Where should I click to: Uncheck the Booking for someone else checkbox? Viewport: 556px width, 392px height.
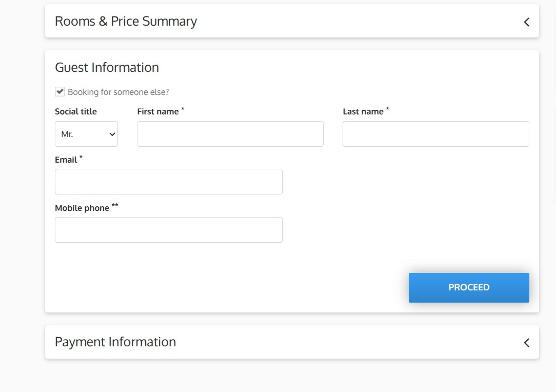59,91
